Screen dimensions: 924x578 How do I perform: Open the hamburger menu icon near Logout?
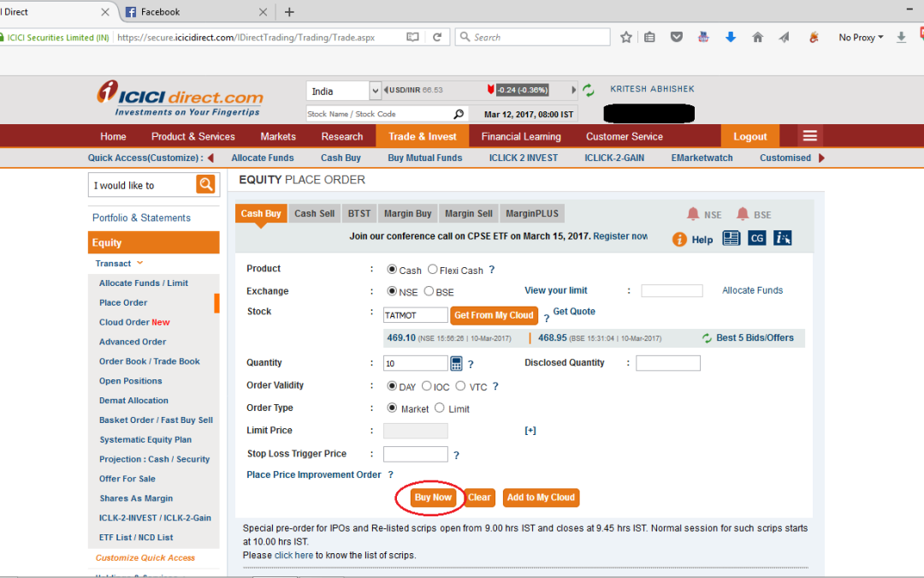point(809,136)
